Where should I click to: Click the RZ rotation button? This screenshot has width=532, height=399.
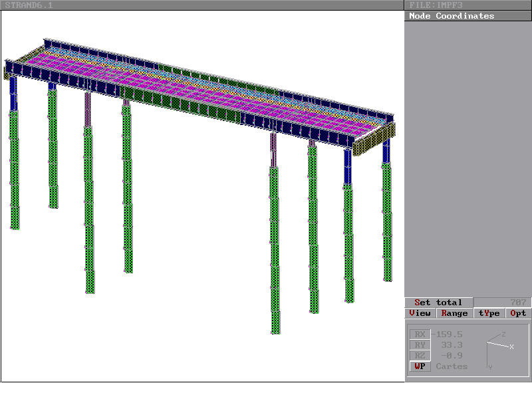[x=420, y=356]
